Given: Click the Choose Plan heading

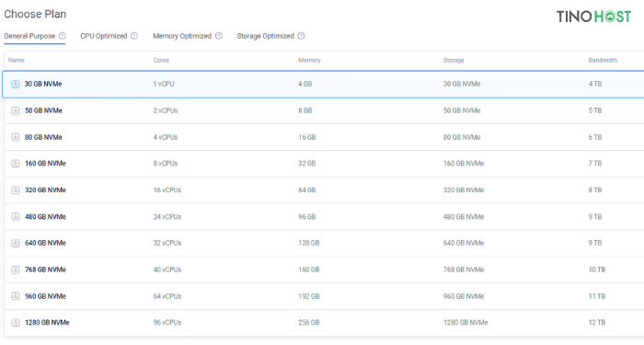Looking at the screenshot, I should point(35,15).
